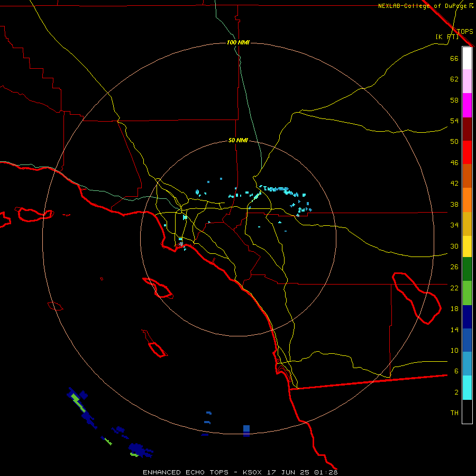Click the 22 legend value

pos(454,288)
